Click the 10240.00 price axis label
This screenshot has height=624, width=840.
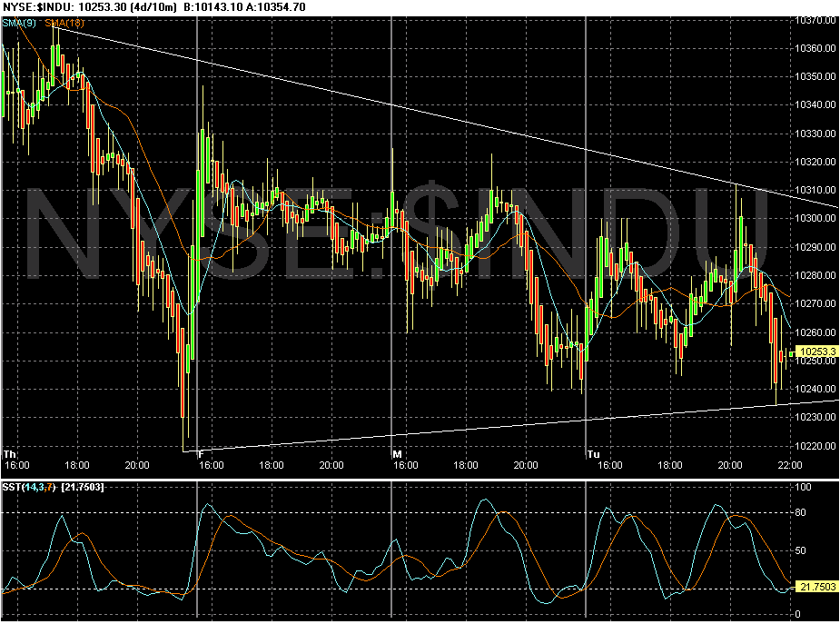[815, 389]
